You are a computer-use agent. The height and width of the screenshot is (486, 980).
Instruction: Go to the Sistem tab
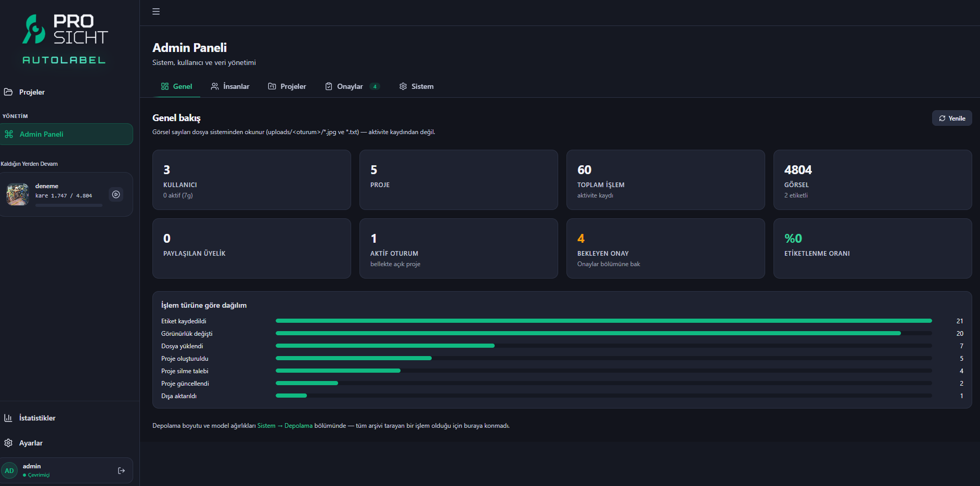pos(416,86)
